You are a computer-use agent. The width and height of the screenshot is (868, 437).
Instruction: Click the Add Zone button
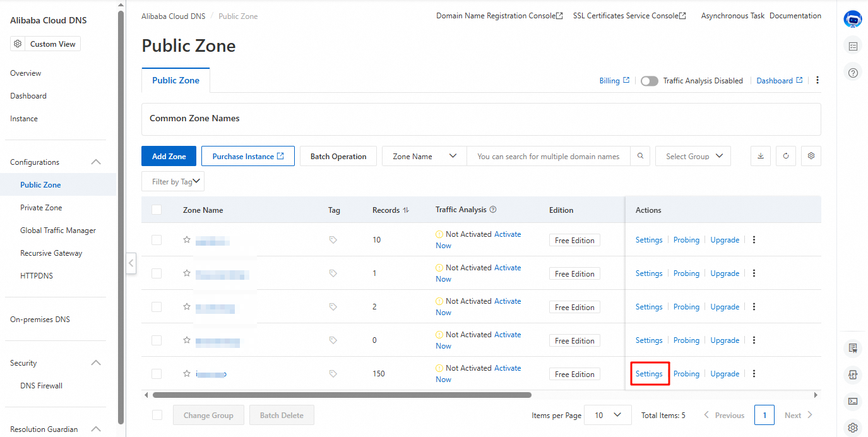(169, 156)
